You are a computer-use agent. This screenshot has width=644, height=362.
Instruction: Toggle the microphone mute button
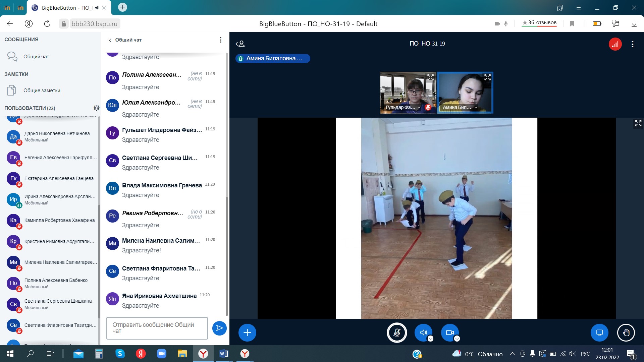[397, 333]
